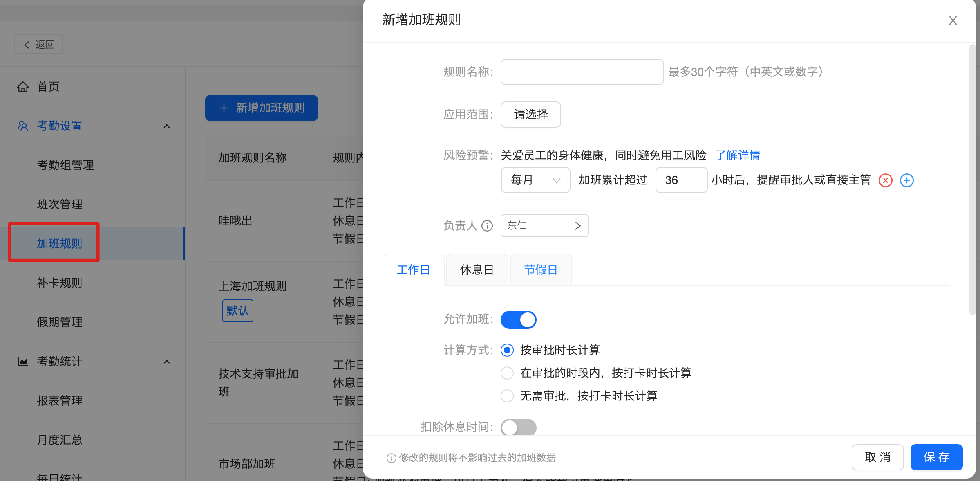Viewport: 980px width, 481px height.
Task: Select 在审批的时段内，按打卡时长计算 option
Action: pyautogui.click(x=507, y=373)
